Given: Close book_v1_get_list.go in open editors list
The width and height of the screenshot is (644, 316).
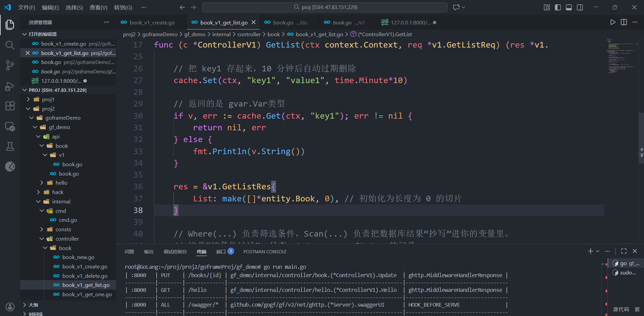Looking at the screenshot, I should click(28, 53).
